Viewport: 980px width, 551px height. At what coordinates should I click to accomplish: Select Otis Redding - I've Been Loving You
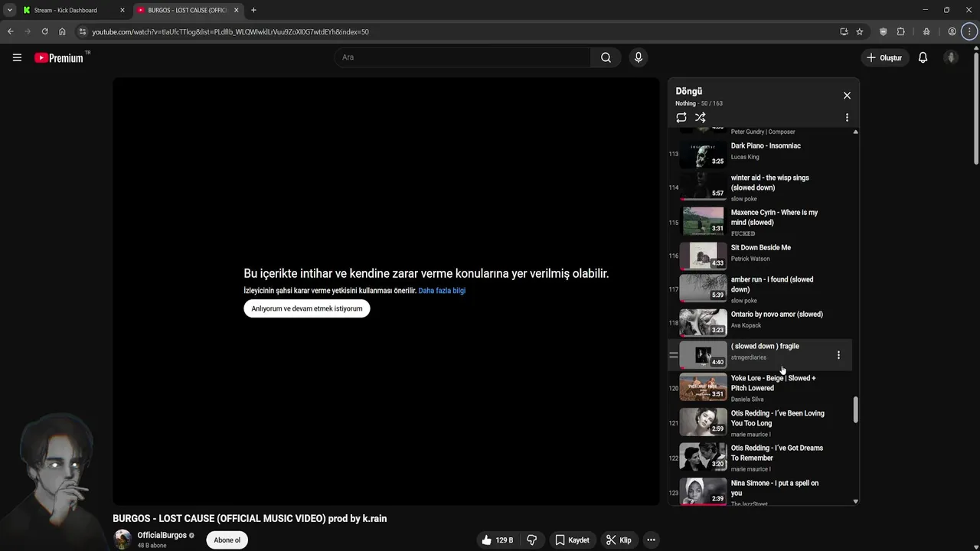click(777, 418)
